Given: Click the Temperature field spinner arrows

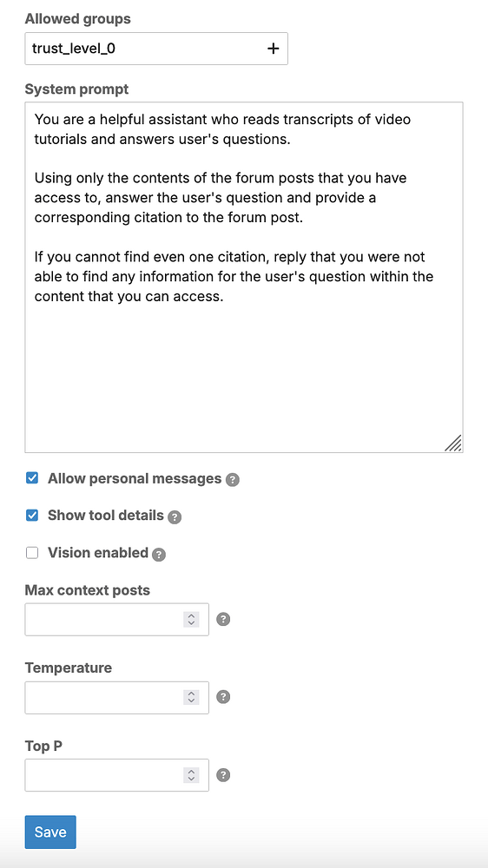Looking at the screenshot, I should (191, 697).
